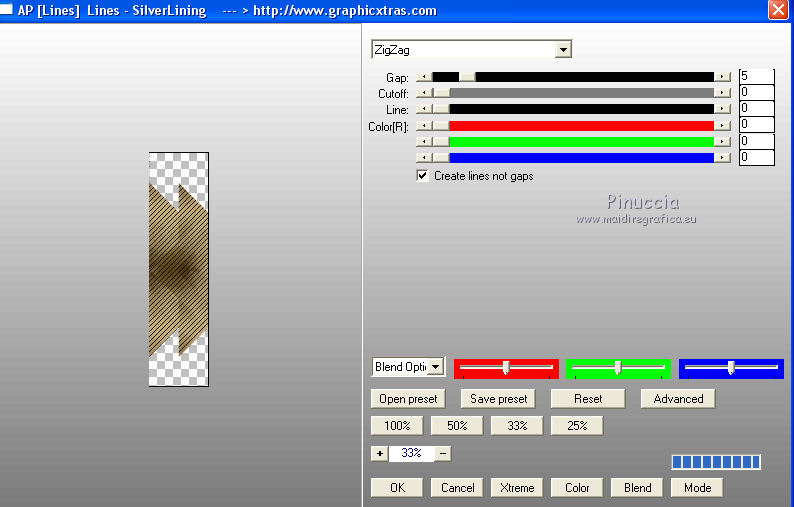
Task: Click the Gap slider handle
Action: 467,77
